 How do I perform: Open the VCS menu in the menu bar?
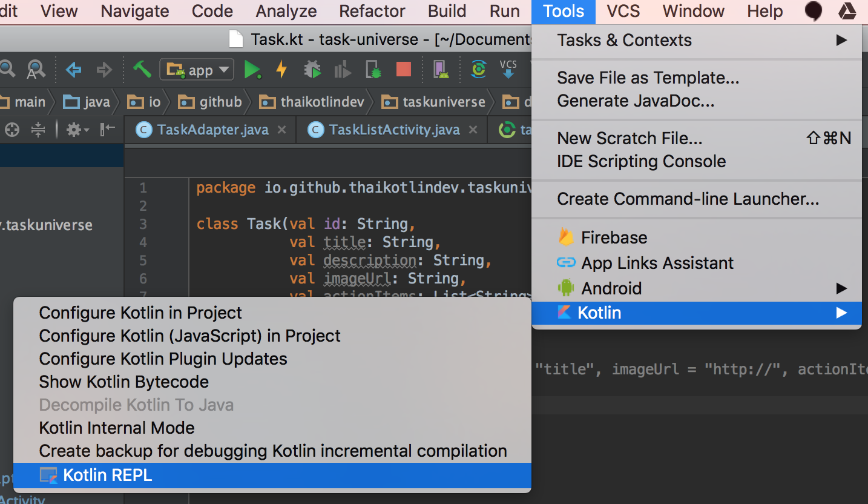click(x=622, y=11)
